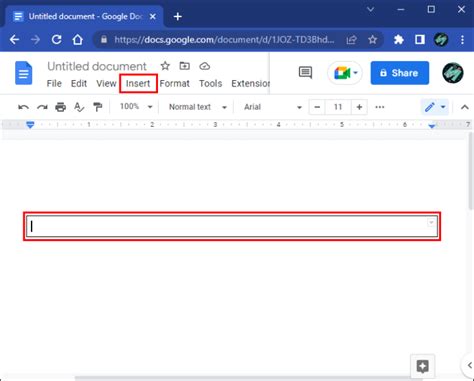Select the Untitled document browser tab
This screenshot has height=381, width=474.
tap(84, 16)
